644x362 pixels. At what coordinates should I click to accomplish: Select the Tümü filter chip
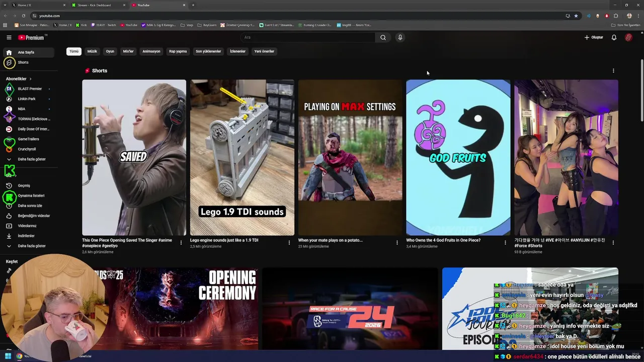point(74,51)
